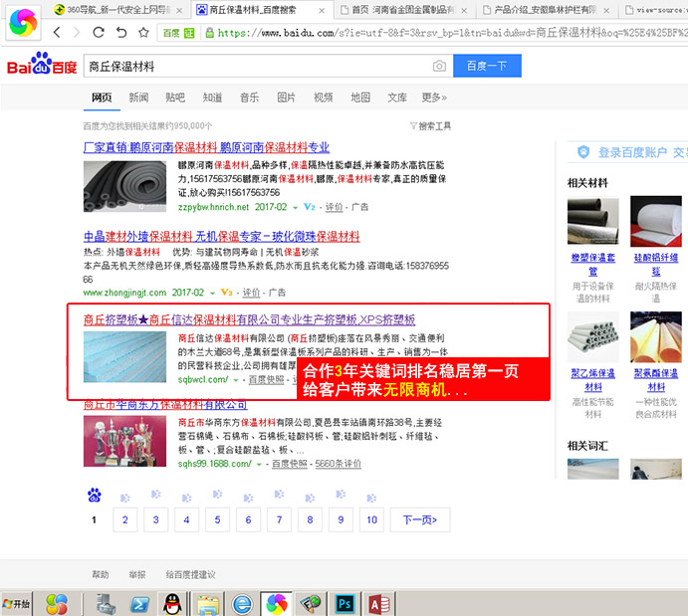Open 搜索工具 filter options
688x616 pixels.
[430, 126]
